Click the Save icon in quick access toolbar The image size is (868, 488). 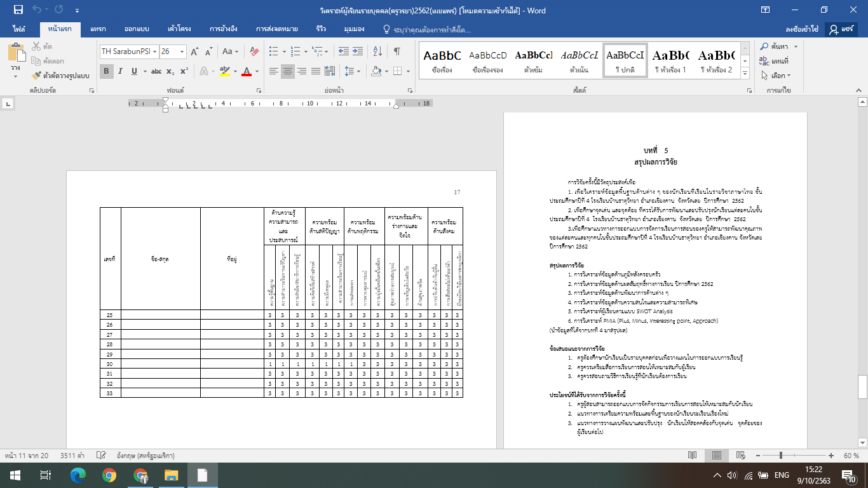coord(18,10)
